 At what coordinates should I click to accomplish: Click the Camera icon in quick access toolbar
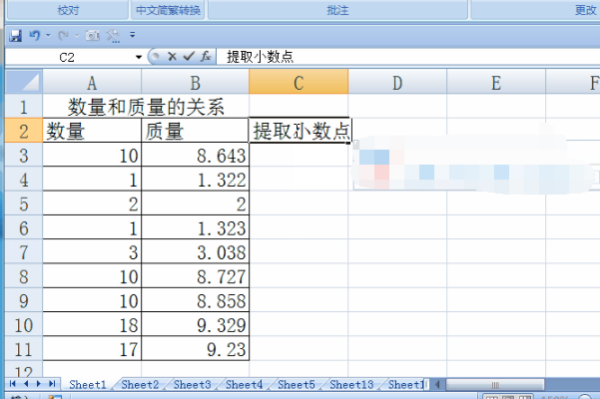point(93,36)
